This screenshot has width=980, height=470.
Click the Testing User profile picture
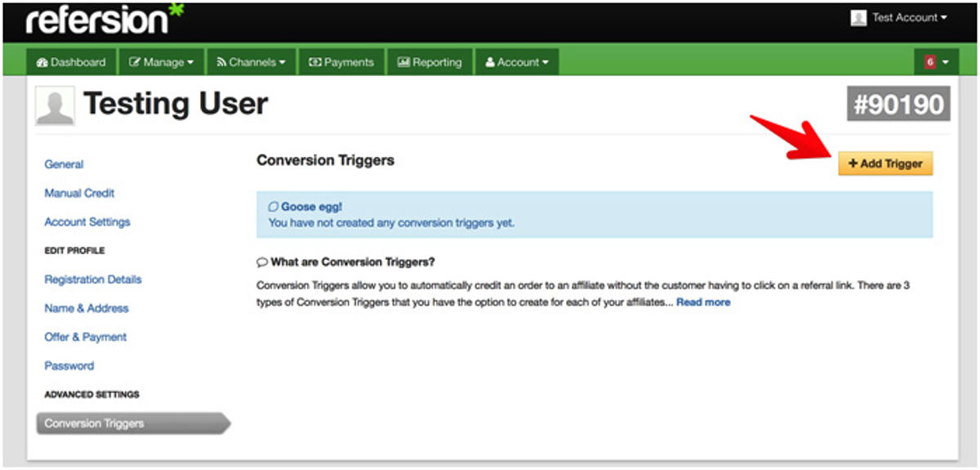56,105
